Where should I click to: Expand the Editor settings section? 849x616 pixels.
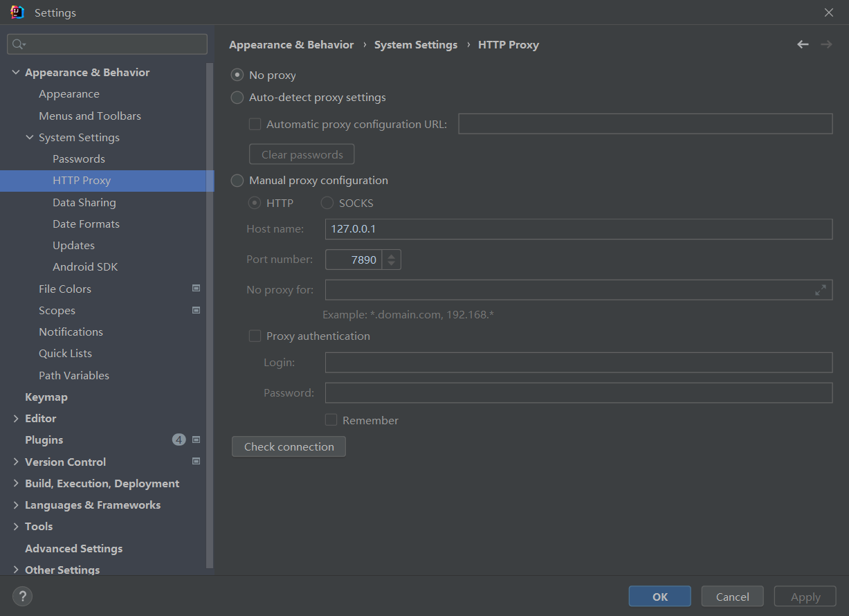[x=16, y=419]
